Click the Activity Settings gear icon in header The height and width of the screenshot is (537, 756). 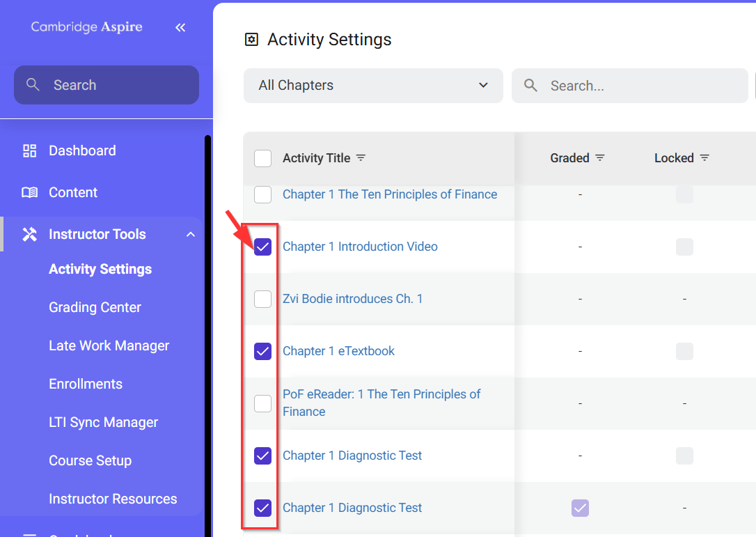click(252, 40)
